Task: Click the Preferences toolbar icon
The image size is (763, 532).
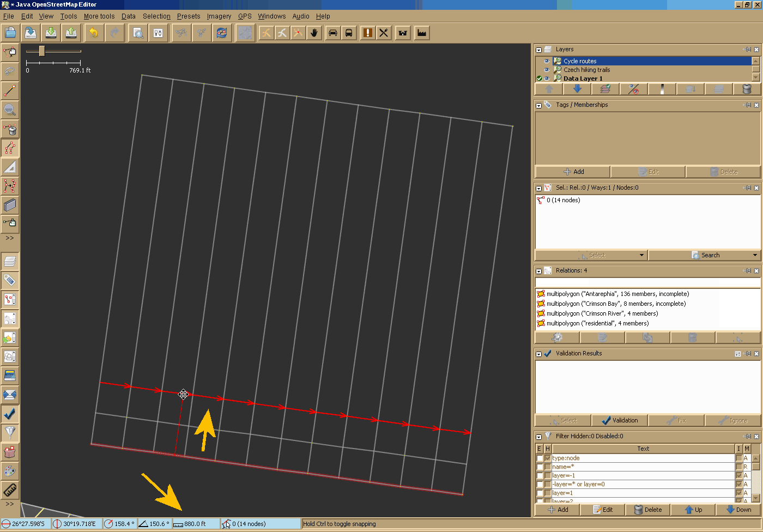Action: (x=158, y=33)
